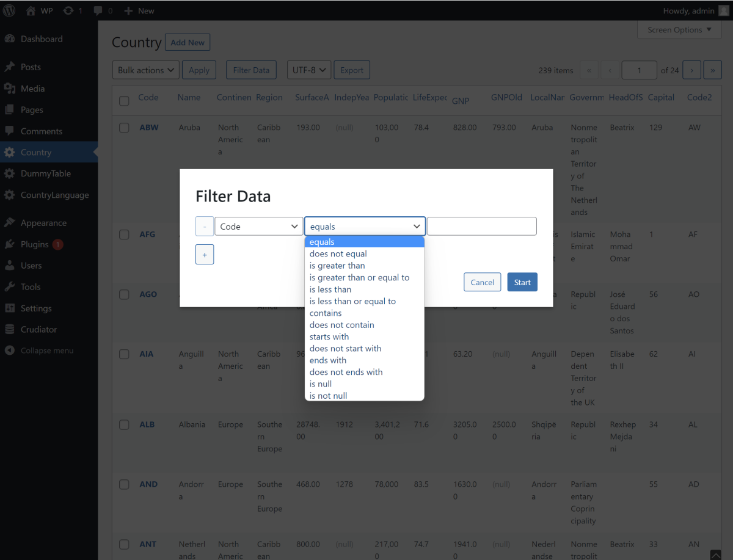Viewport: 733px width, 560px height.
Task: Click the Settings sliders icon
Action: (9, 308)
